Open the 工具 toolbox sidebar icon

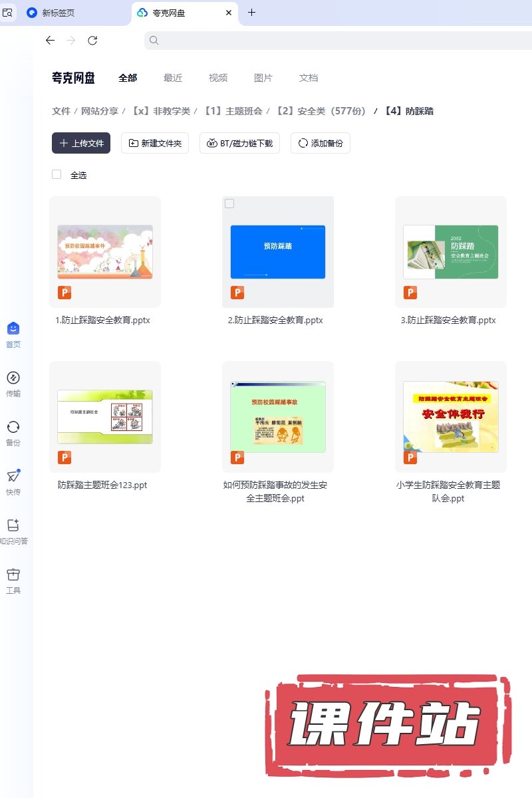point(13,575)
